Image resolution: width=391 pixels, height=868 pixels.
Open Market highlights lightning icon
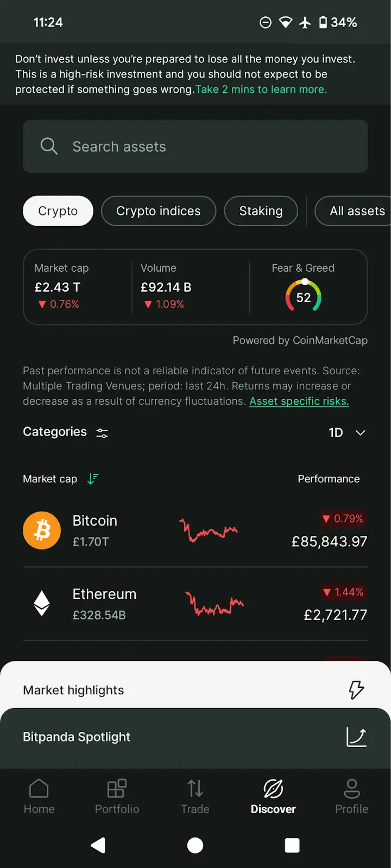[x=356, y=690]
